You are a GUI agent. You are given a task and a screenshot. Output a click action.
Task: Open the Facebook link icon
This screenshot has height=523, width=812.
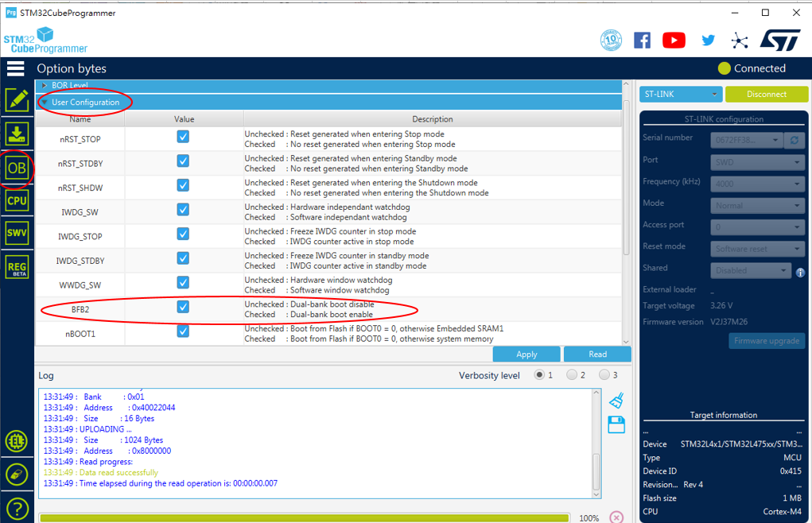[642, 41]
